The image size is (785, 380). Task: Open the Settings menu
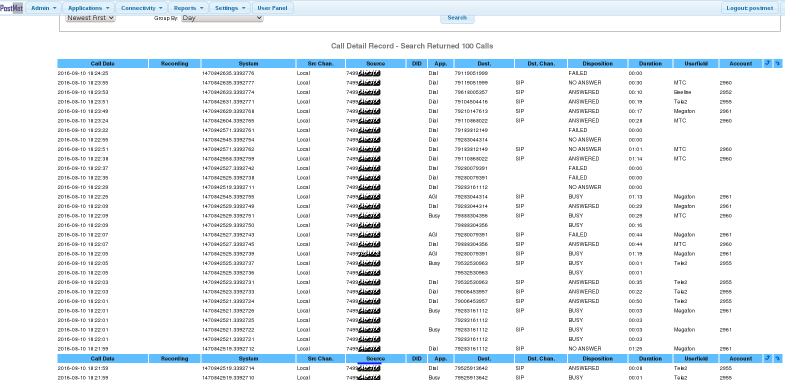click(230, 8)
